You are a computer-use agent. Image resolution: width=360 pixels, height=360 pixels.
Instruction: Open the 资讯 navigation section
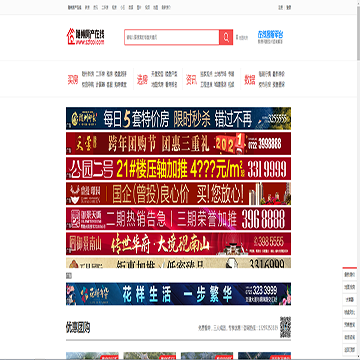(x=191, y=79)
